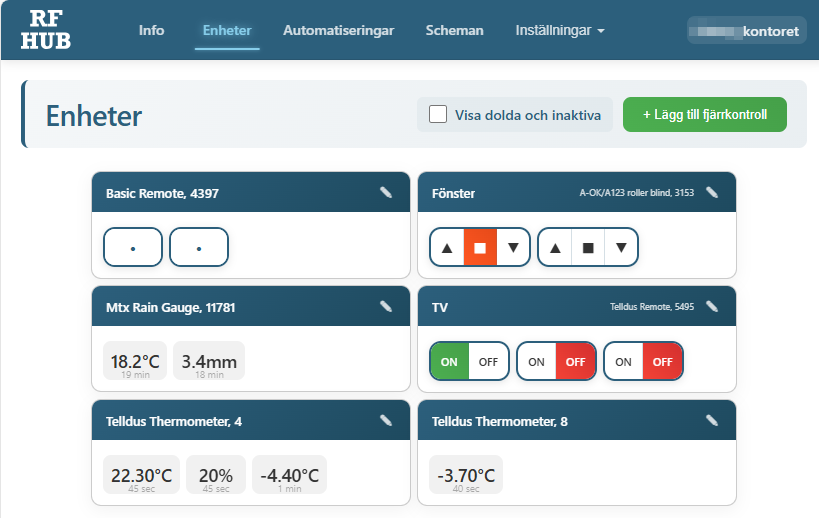Open the Automatiseringar tab
This screenshot has width=819, height=518.
click(338, 31)
